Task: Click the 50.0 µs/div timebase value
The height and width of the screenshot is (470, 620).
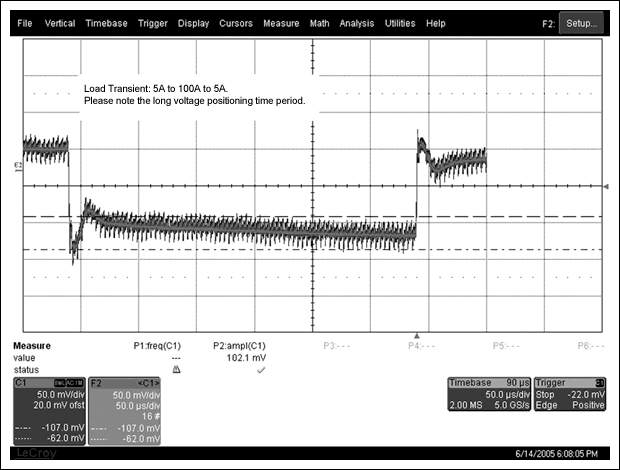Action: click(507, 395)
